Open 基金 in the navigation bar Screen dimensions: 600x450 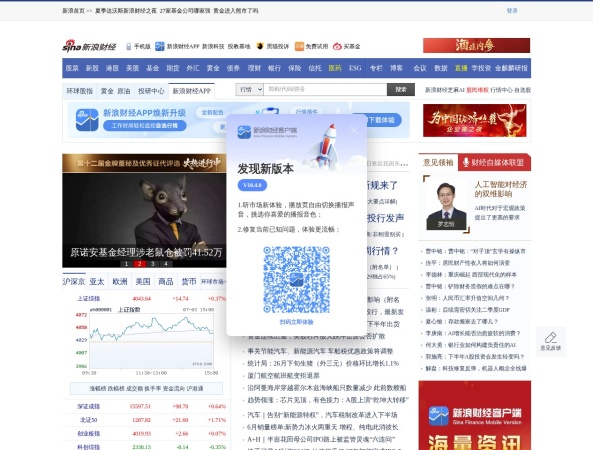click(x=152, y=68)
